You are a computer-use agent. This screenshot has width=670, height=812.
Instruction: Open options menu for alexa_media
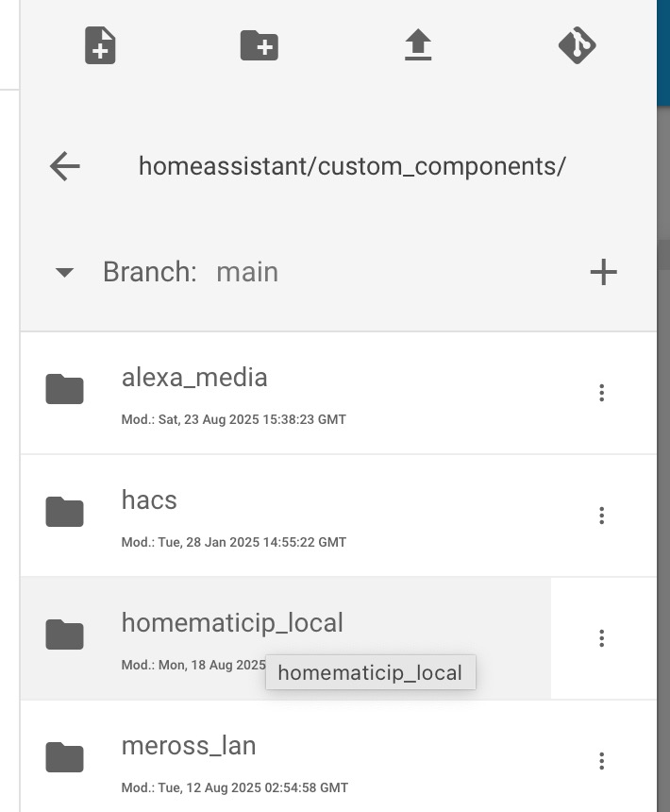tap(602, 393)
